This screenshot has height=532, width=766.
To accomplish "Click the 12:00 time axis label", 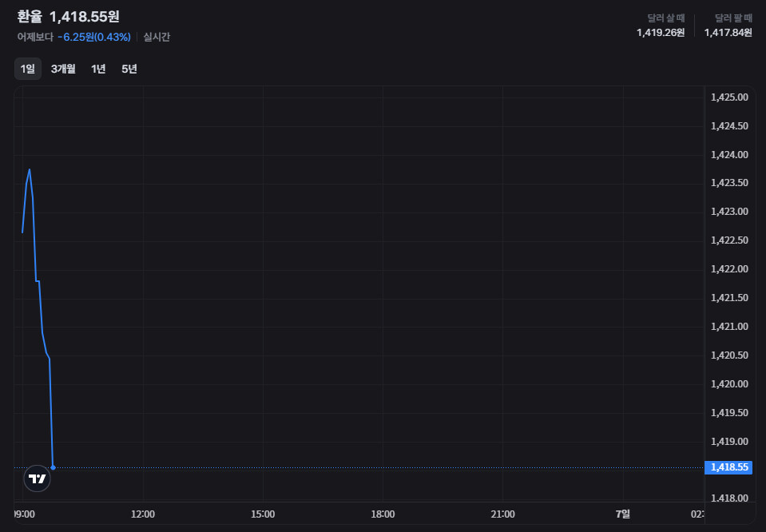I will pyautogui.click(x=143, y=514).
